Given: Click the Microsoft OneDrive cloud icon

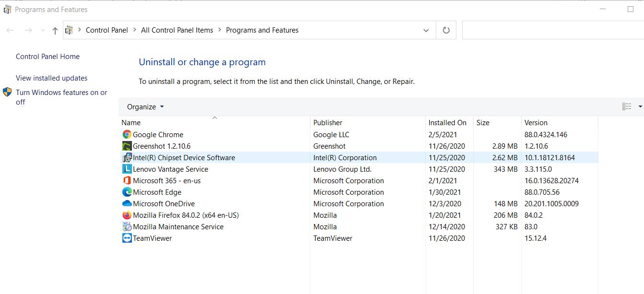Looking at the screenshot, I should (x=127, y=204).
